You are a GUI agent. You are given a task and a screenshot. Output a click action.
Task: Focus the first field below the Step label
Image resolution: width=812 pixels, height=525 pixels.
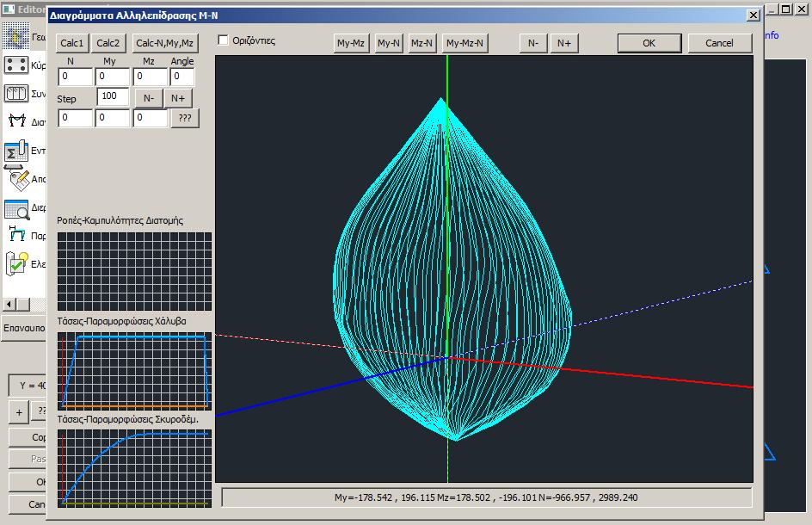(75, 118)
